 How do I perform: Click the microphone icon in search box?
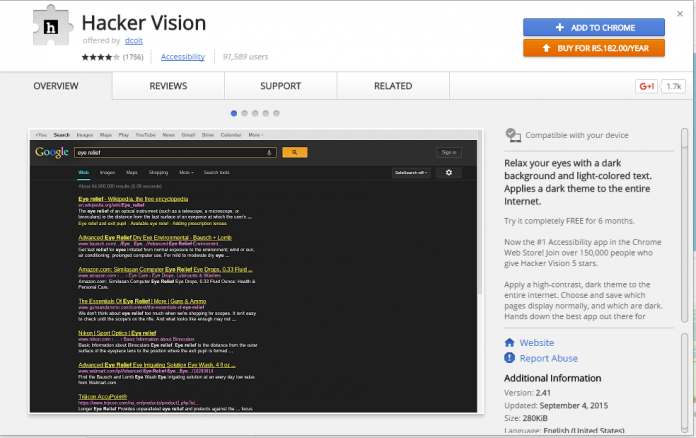click(x=269, y=152)
